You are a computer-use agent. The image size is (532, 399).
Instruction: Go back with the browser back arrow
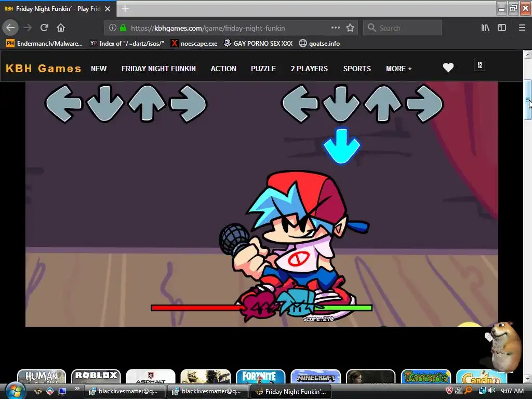click(x=10, y=28)
